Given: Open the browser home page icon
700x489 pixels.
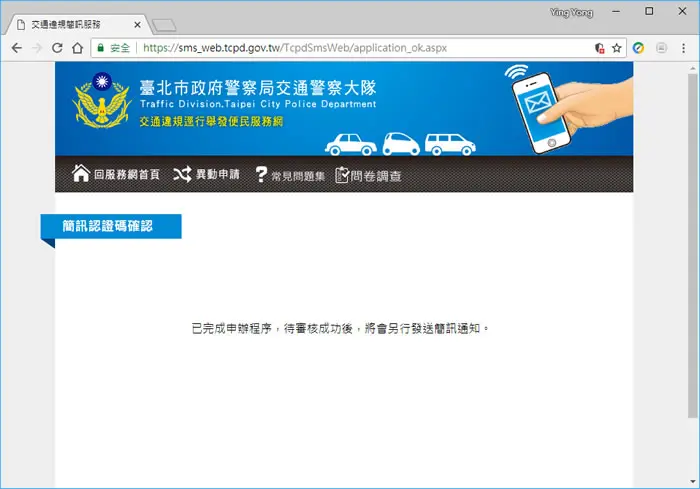Looking at the screenshot, I should point(78,48).
